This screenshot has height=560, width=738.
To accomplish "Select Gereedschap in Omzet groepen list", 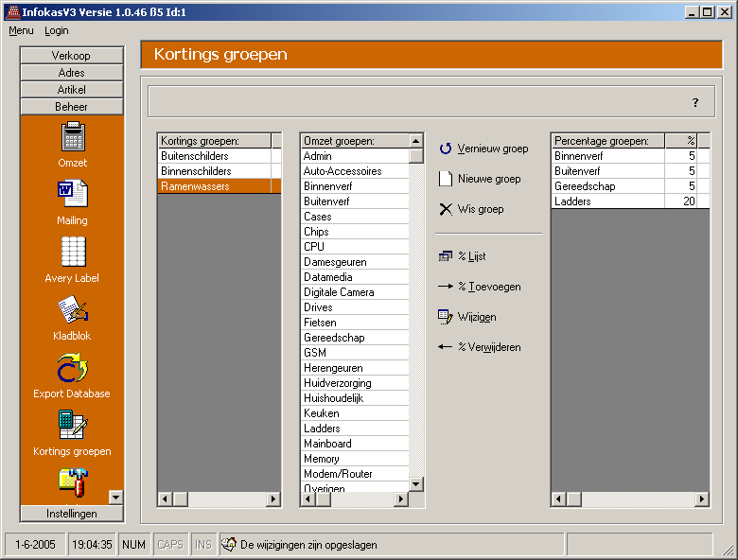I will coord(333,338).
